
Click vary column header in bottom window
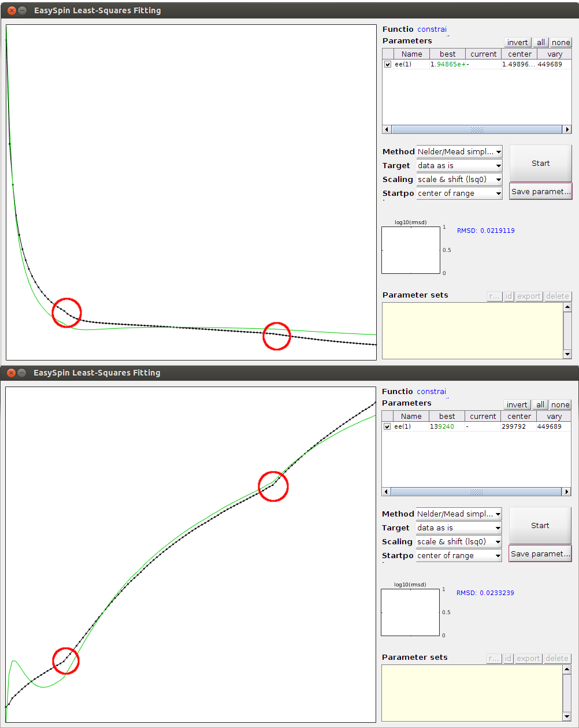coord(554,417)
